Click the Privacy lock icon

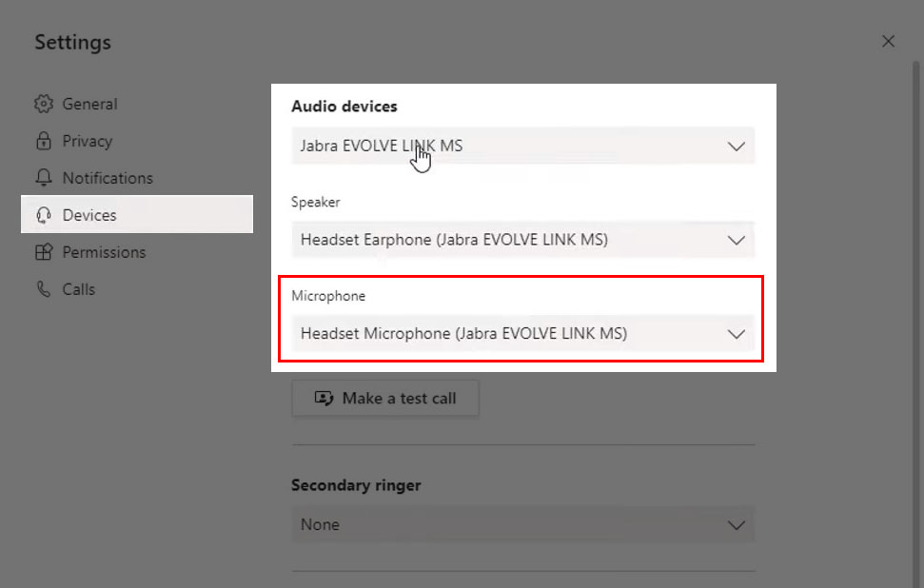point(43,141)
